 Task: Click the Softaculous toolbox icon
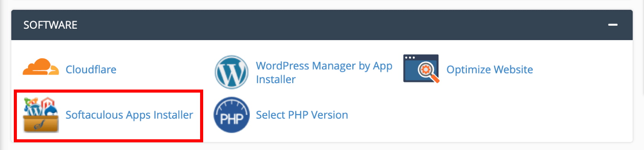41,115
